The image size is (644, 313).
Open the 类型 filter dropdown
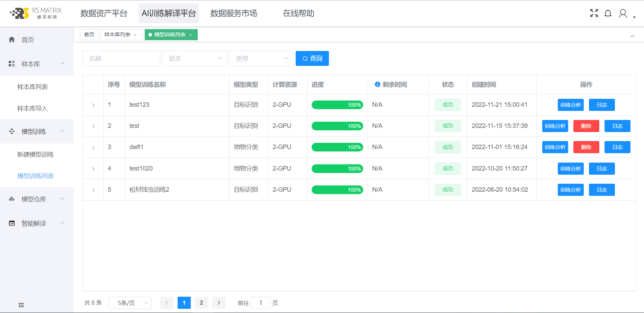click(x=261, y=58)
